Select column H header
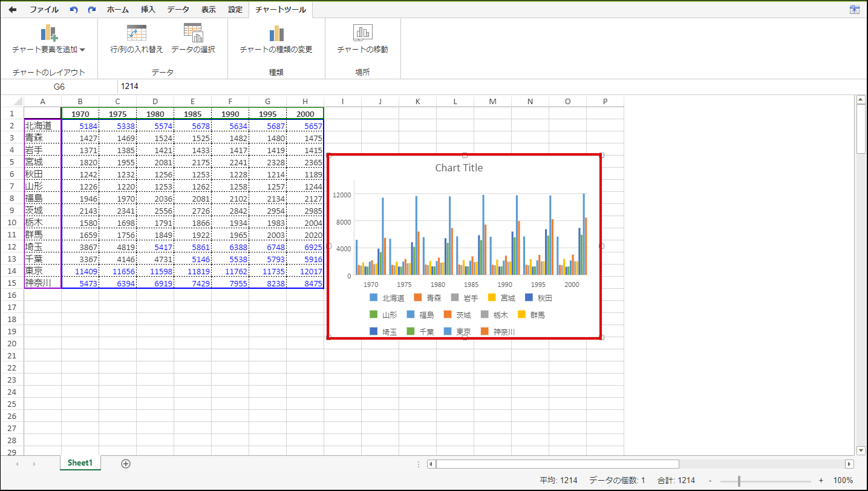The image size is (868, 491). click(305, 101)
